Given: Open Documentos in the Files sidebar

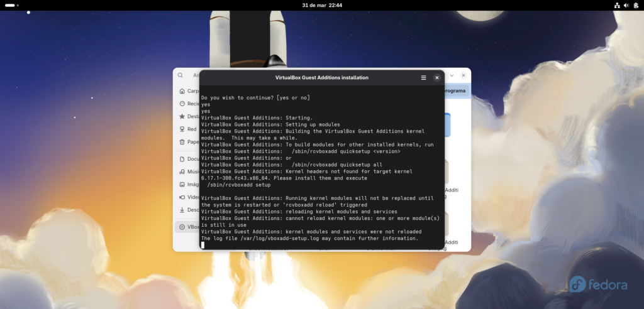Looking at the screenshot, I should tap(189, 160).
